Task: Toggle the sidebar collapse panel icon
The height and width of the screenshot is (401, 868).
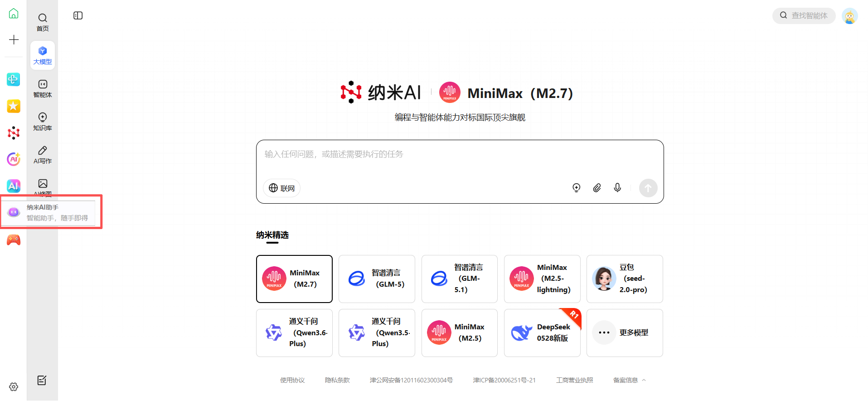Action: pyautogui.click(x=78, y=15)
